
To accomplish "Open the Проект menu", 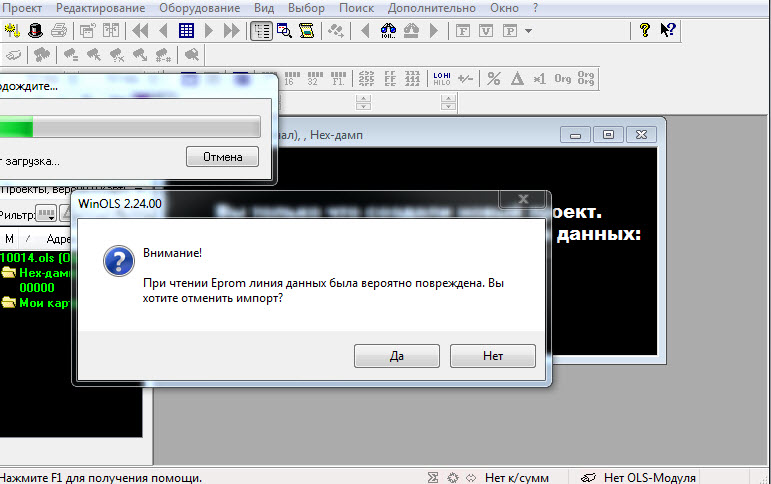I will tap(22, 8).
